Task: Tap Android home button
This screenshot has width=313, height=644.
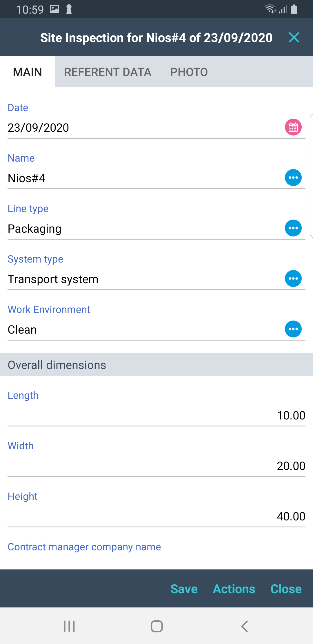Action: pos(156,626)
